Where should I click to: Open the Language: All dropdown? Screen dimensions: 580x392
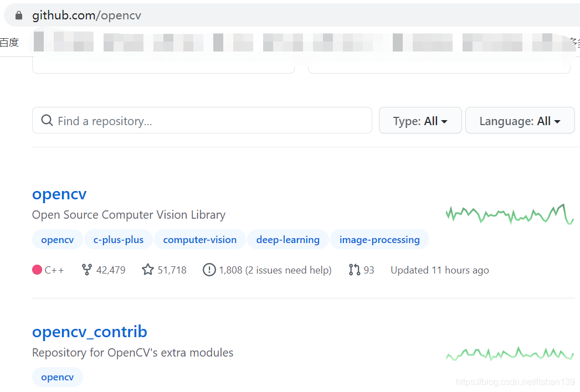[x=520, y=120]
